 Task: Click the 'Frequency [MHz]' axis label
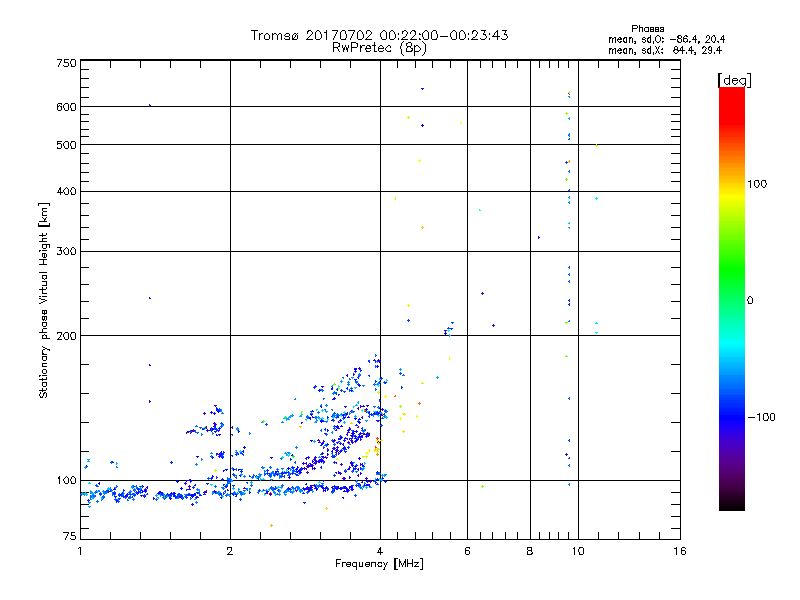coord(379,564)
